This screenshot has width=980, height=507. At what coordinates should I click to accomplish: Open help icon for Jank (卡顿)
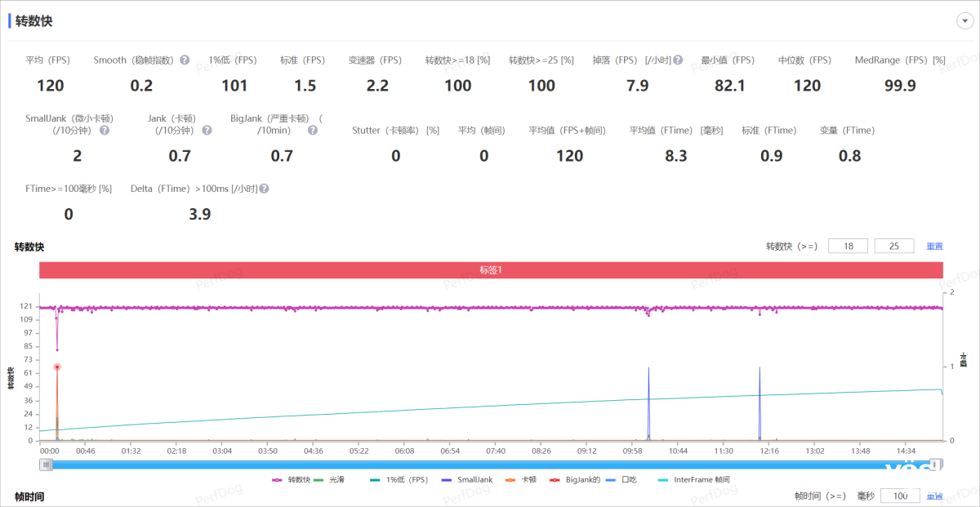(x=207, y=131)
